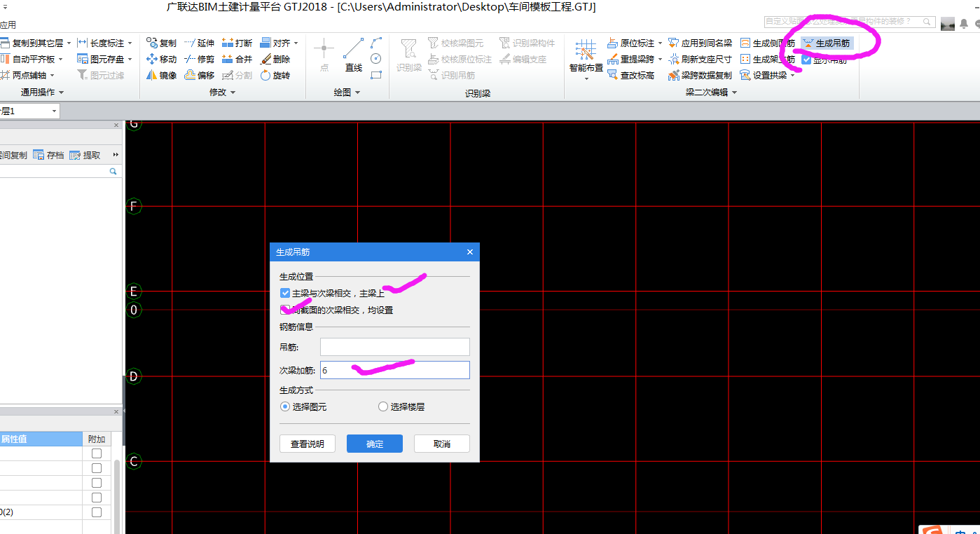This screenshot has width=980, height=534.
Task: Open the 智能布置 smart layout tool
Action: (x=586, y=56)
